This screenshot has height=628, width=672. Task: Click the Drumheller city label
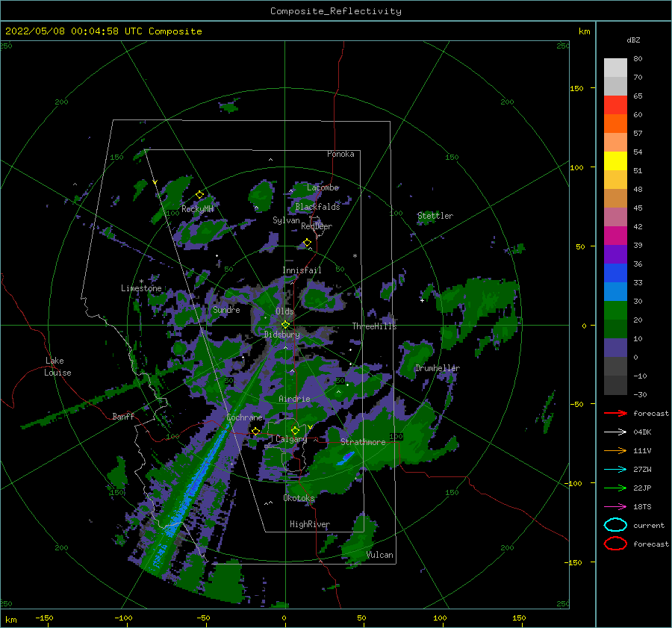coord(438,368)
